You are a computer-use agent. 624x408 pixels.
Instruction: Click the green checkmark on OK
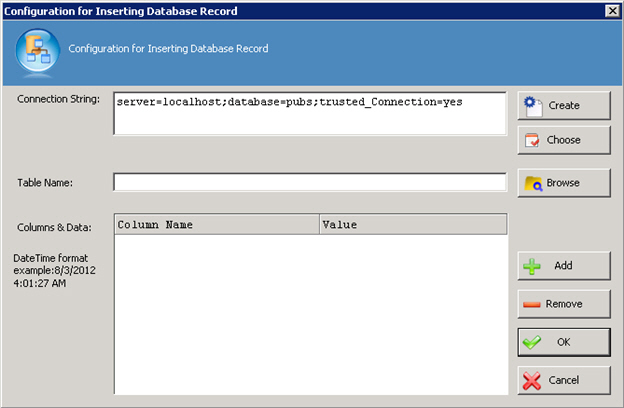[533, 342]
